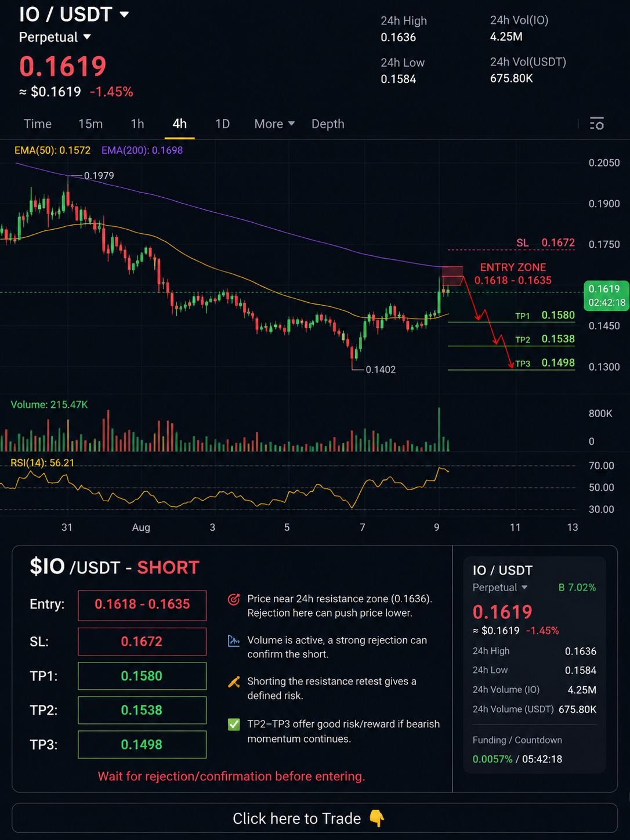Click the B 7.02% label in side card
The image size is (630, 840).
[x=577, y=587]
